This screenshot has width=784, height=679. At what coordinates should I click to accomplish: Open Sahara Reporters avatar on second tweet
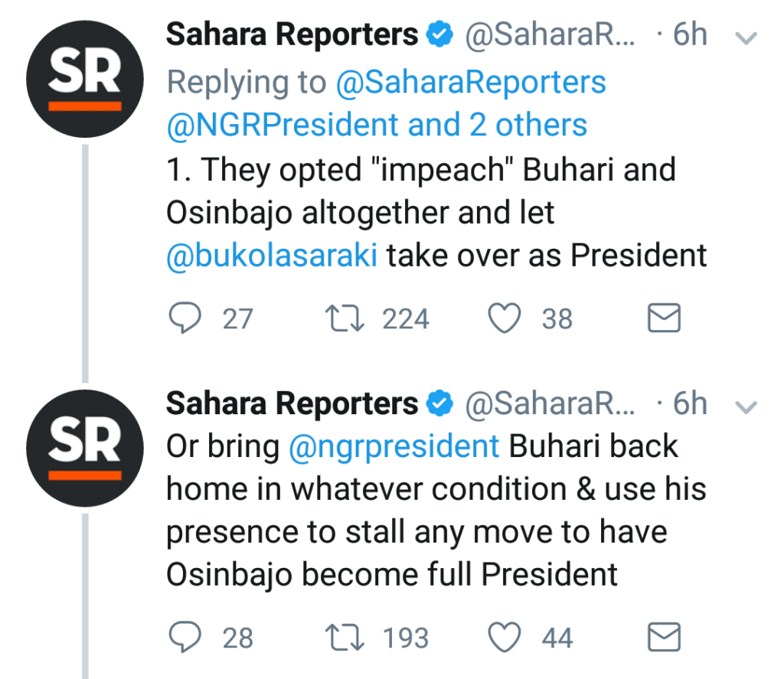pos(85,449)
